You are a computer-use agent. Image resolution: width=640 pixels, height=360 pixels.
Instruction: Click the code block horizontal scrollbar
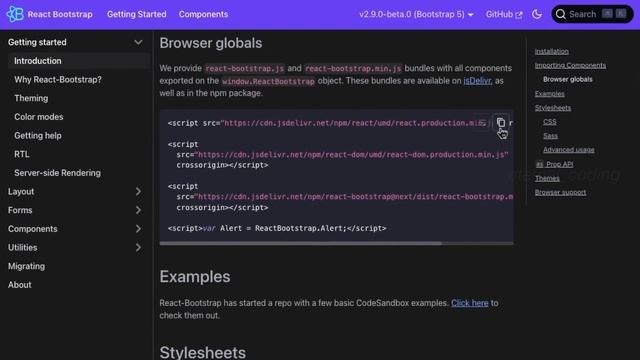point(300,243)
